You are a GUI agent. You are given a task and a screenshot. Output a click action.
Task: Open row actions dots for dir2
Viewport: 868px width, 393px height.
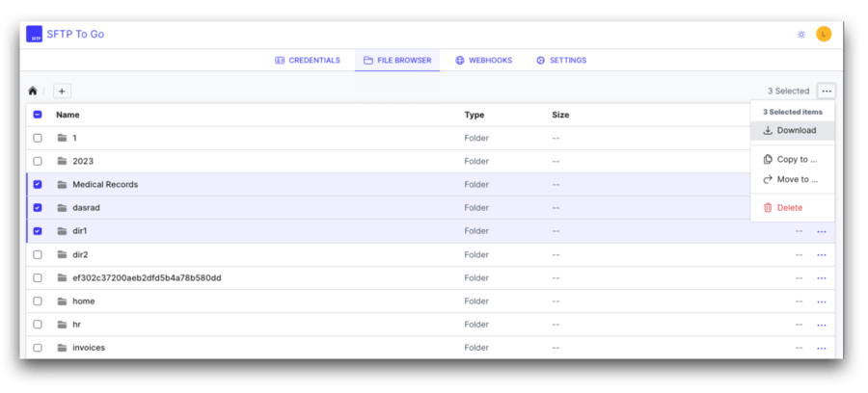click(x=822, y=255)
